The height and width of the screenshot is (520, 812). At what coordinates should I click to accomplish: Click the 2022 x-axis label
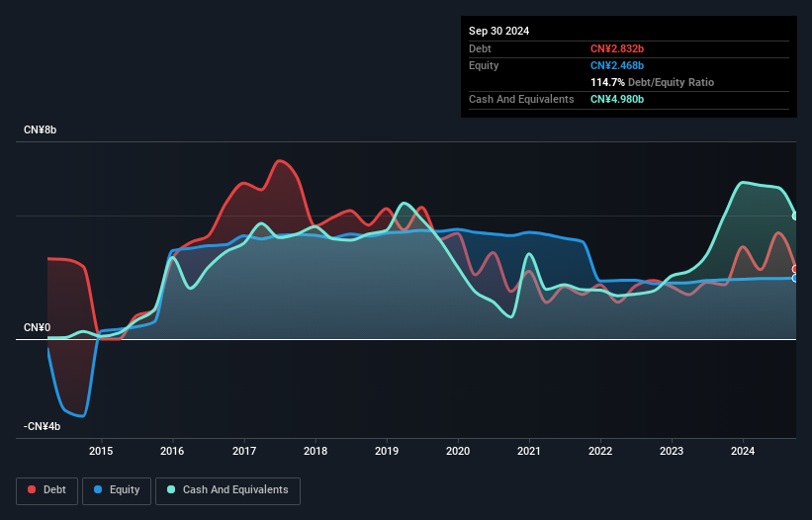point(600,451)
